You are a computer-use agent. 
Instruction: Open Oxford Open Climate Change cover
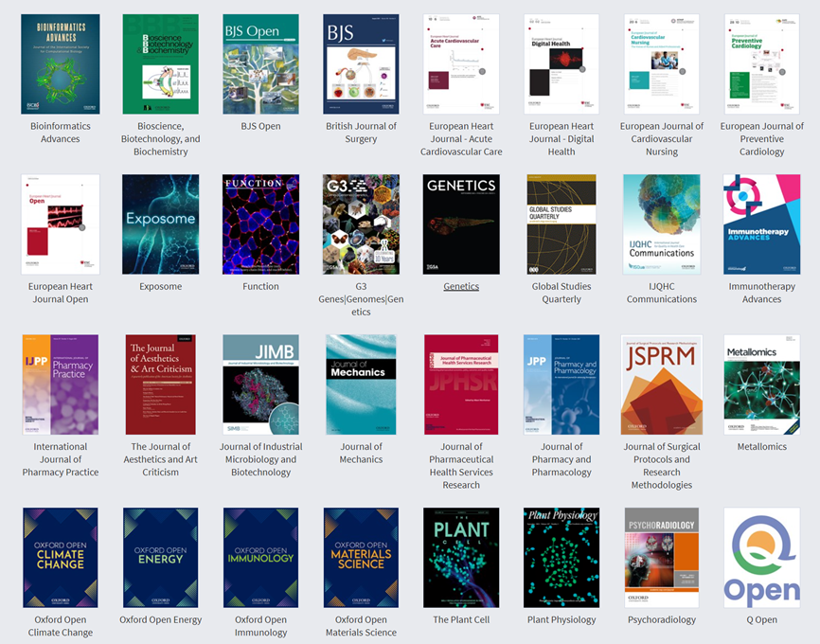point(61,558)
